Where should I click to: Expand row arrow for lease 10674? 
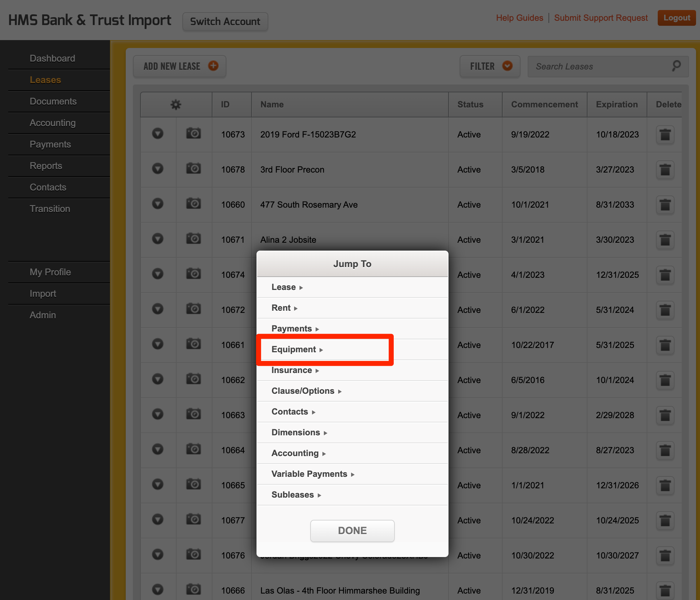coord(158,274)
